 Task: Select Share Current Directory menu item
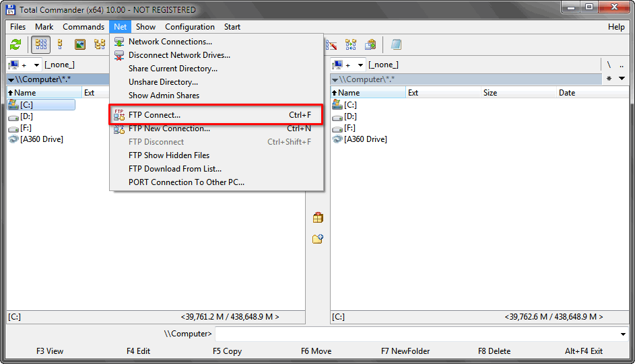[217, 69]
